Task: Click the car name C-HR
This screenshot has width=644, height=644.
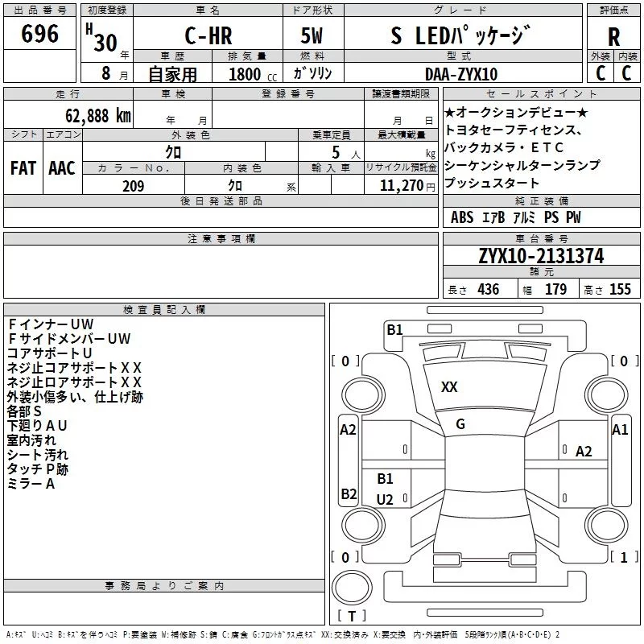Action: pyautogui.click(x=208, y=35)
